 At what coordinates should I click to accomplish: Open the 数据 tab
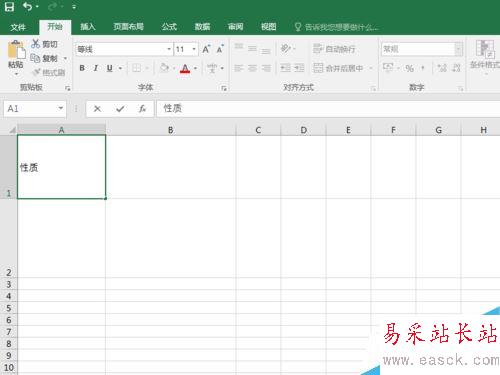pos(202,27)
